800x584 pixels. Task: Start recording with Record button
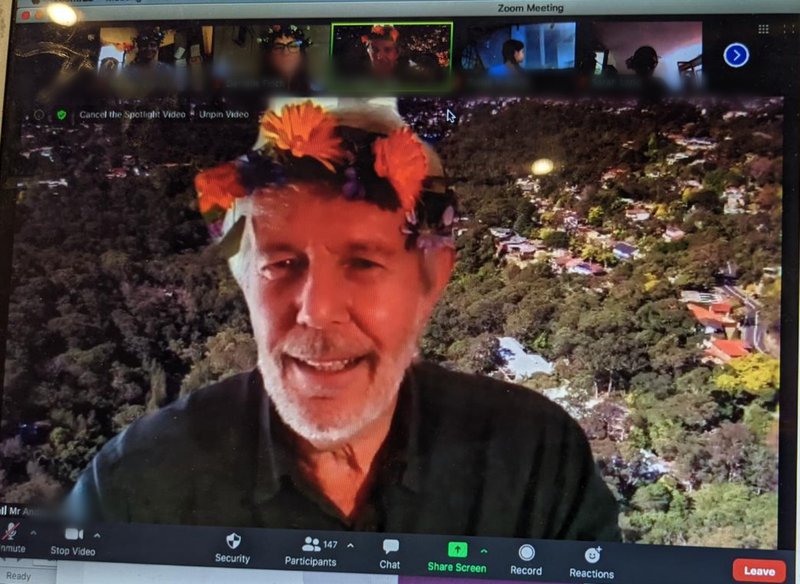[x=526, y=553]
